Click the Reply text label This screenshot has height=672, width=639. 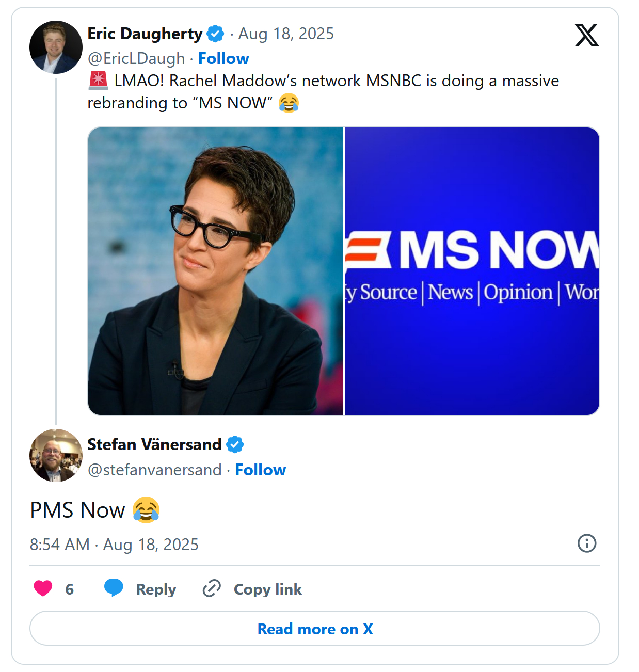156,589
